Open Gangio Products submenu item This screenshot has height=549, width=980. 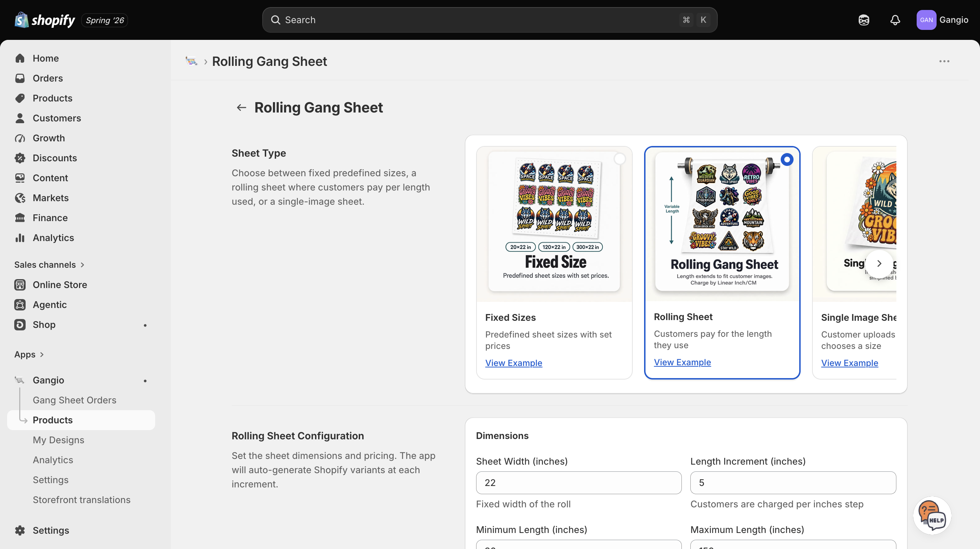pyautogui.click(x=81, y=420)
